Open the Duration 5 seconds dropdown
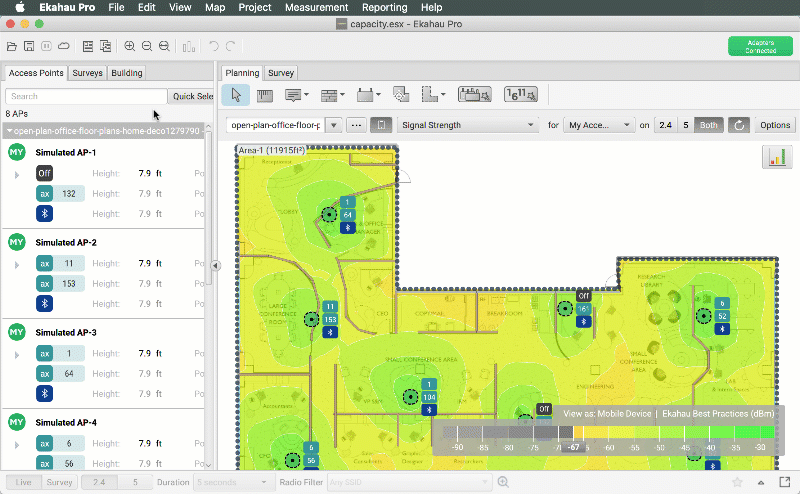 pos(232,482)
